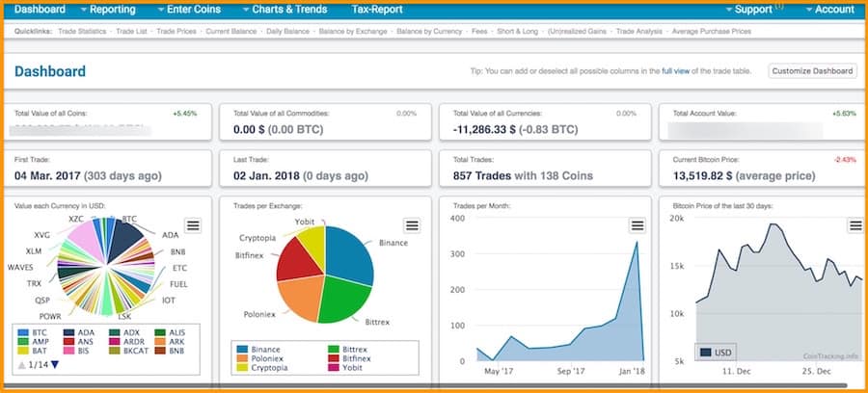Click the First Trade '04 Mar. 2017' value
Image resolution: width=868 pixels, height=393 pixels.
47,175
